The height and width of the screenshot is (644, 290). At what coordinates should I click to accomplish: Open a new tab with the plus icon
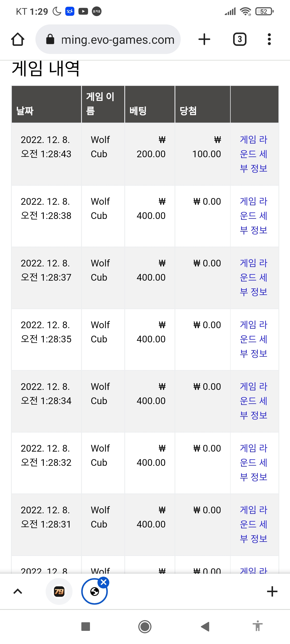coord(204,39)
